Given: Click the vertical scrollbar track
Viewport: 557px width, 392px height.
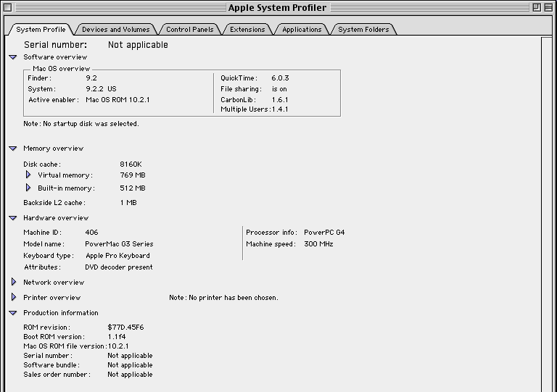Looking at the screenshot, I should click(x=547, y=213).
